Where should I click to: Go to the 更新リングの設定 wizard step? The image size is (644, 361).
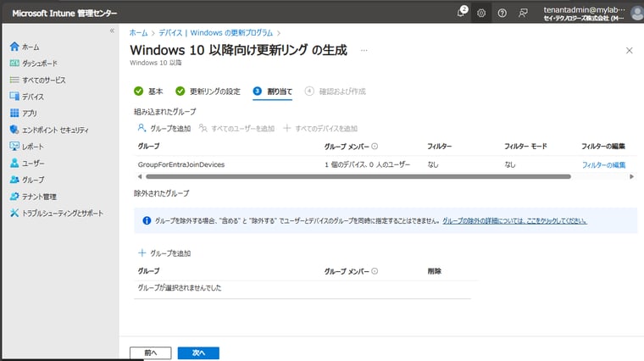(x=208, y=92)
